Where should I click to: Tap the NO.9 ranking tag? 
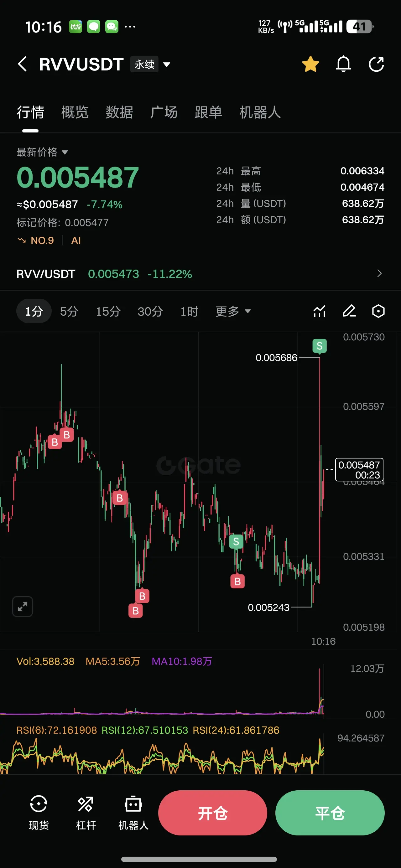[x=36, y=240]
